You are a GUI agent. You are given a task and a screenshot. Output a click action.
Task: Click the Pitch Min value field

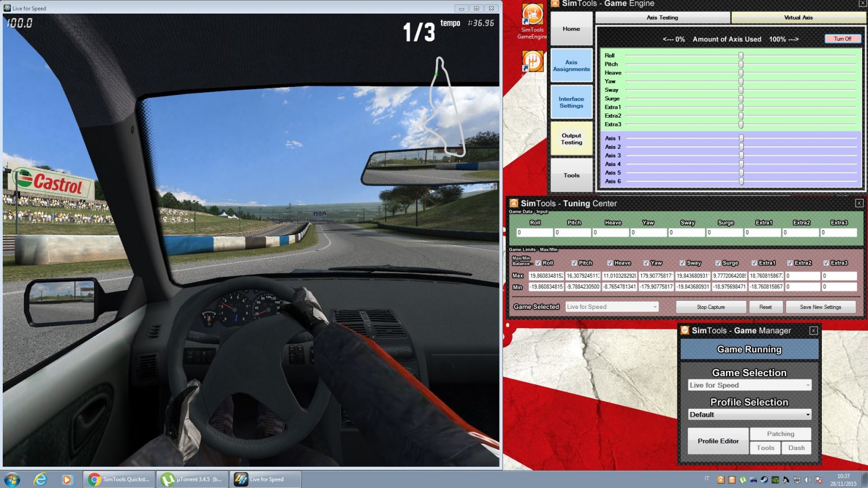(x=583, y=287)
